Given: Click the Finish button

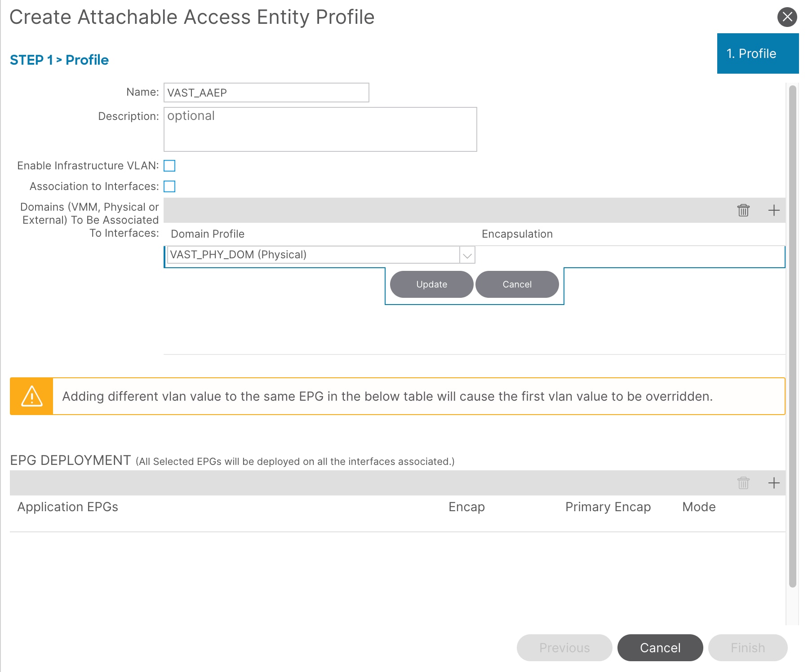Looking at the screenshot, I should click(x=747, y=647).
